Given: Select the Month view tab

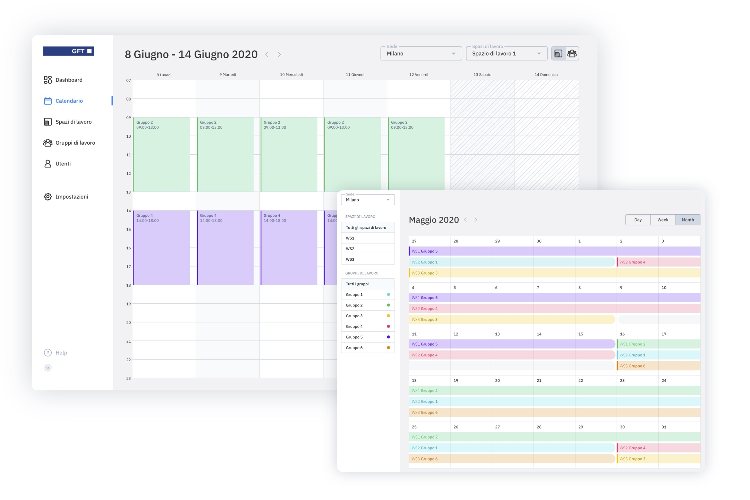Looking at the screenshot, I should (687, 220).
